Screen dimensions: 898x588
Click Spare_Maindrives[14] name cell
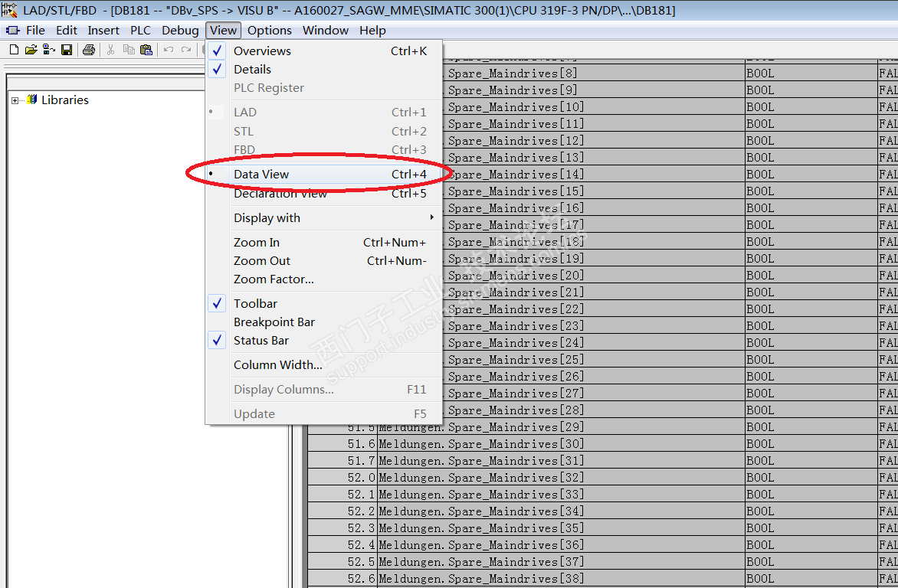pyautogui.click(x=593, y=174)
